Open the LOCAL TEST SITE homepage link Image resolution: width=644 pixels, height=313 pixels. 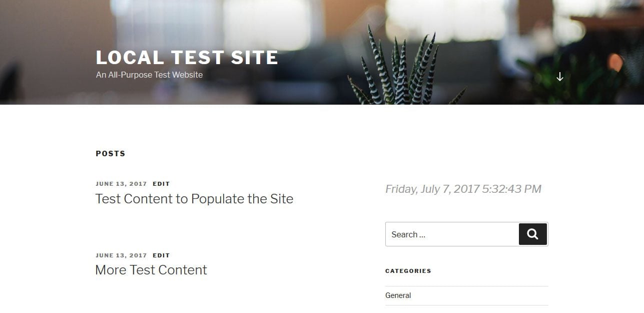pos(187,57)
